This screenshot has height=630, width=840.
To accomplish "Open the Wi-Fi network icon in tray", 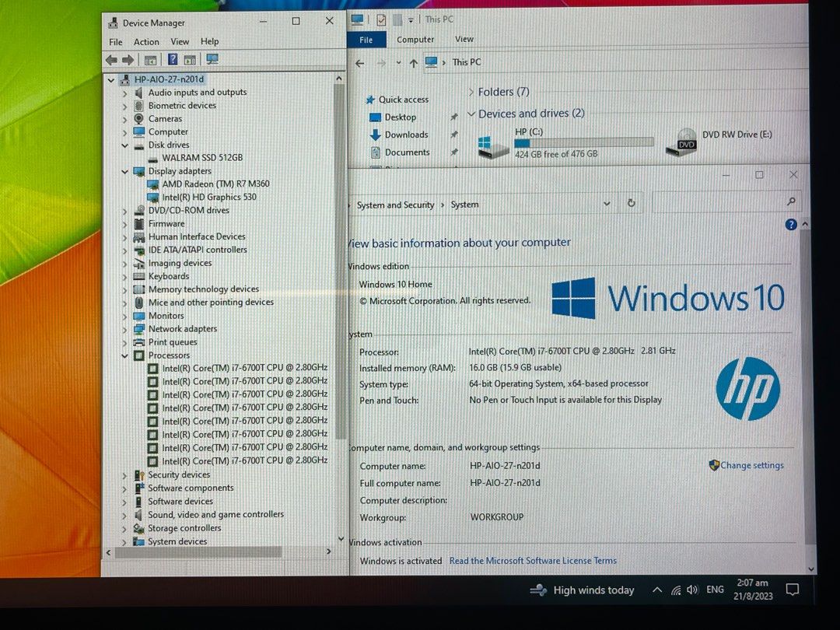I will coord(676,590).
